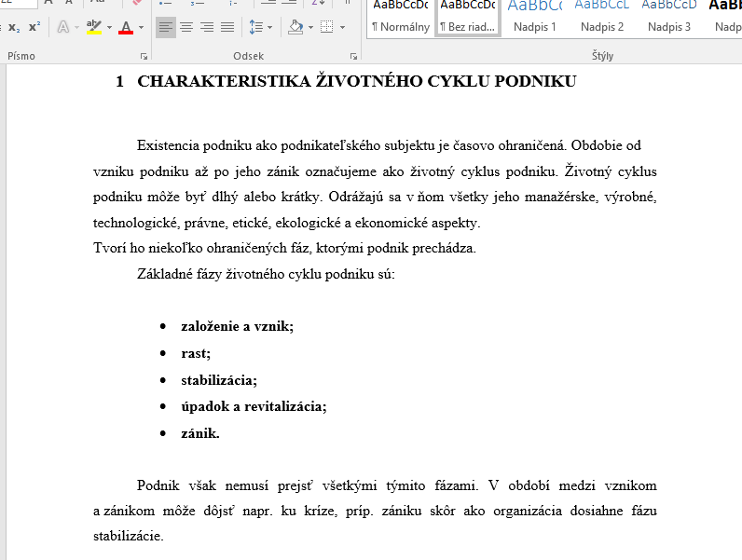742x560 pixels.
Task: Align text to the left
Action: tap(166, 27)
